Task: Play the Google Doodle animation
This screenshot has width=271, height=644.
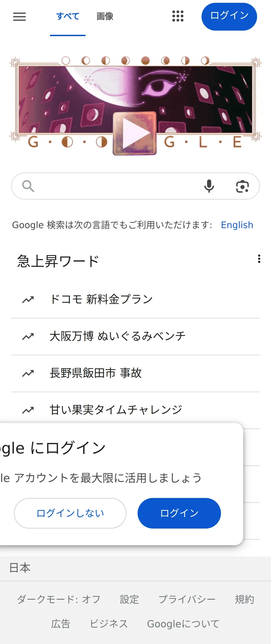Action: coord(135,133)
